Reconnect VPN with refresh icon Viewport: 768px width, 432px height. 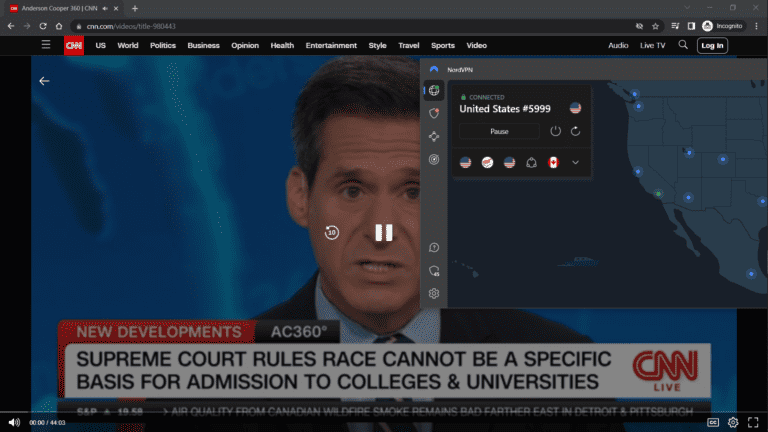tap(576, 131)
